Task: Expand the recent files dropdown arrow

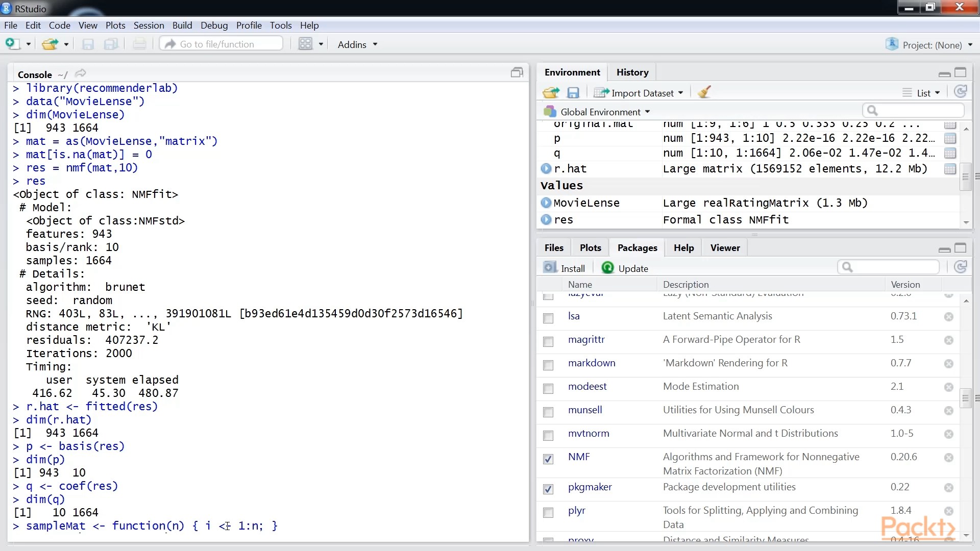Action: 66,44
